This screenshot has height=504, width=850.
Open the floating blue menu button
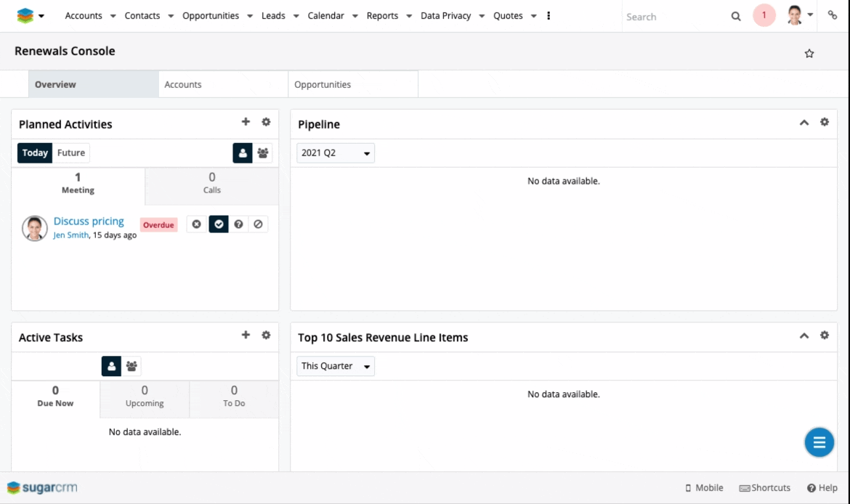(x=819, y=442)
